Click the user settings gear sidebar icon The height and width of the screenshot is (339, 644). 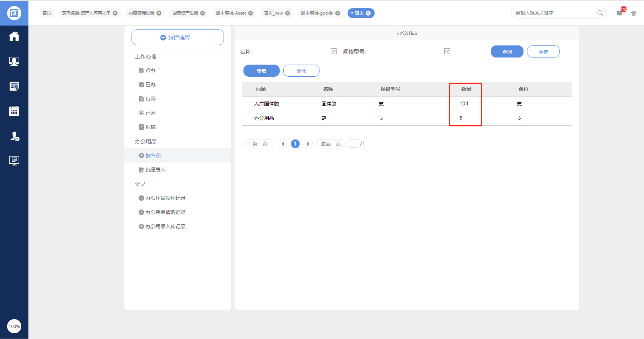click(14, 136)
